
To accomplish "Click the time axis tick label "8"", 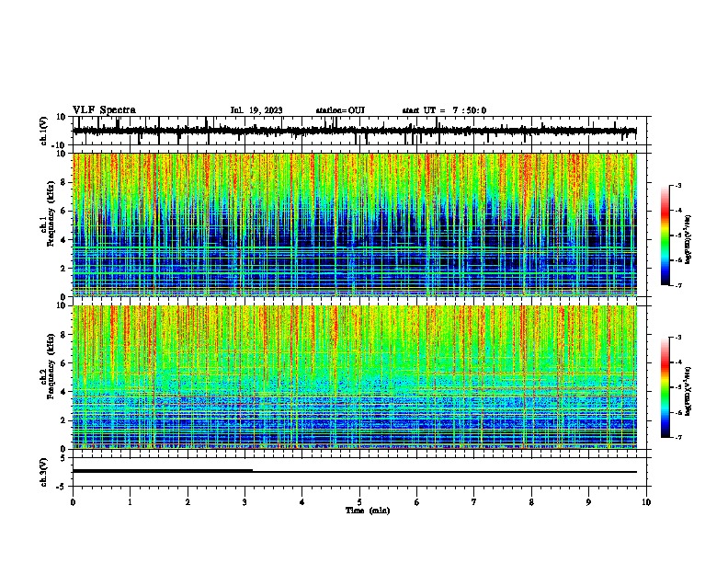I will (x=531, y=502).
